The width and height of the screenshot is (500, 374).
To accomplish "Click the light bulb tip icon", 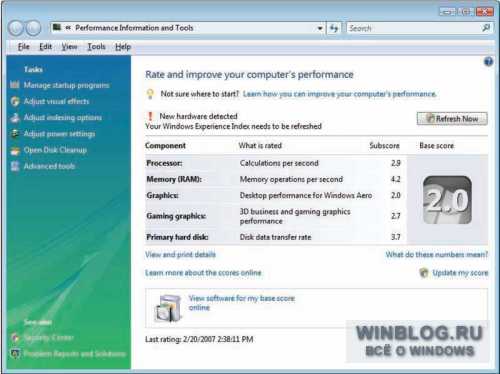I will tap(150, 94).
